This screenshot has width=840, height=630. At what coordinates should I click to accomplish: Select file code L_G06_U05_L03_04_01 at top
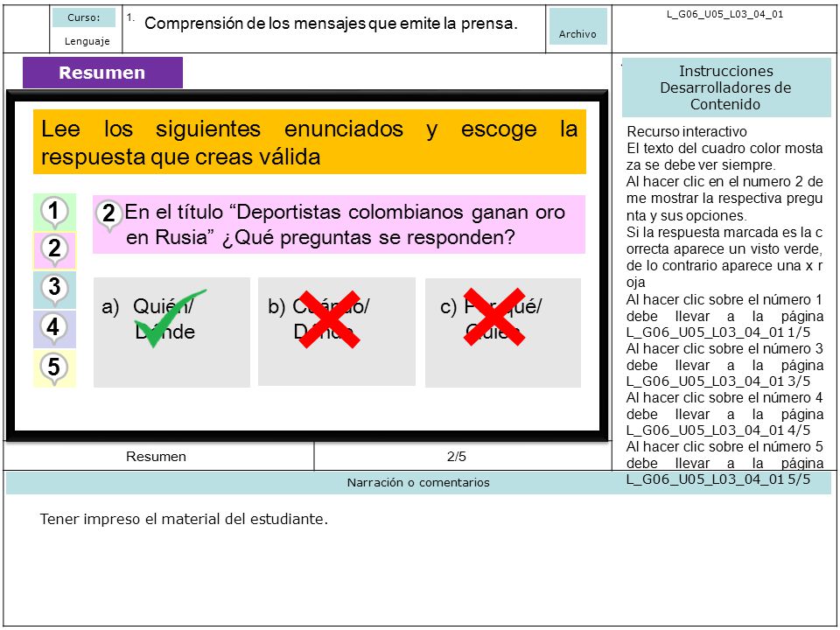(724, 15)
